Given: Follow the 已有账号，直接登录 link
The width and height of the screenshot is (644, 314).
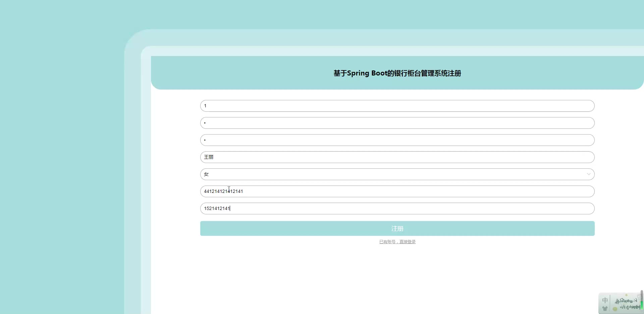Looking at the screenshot, I should point(397,242).
